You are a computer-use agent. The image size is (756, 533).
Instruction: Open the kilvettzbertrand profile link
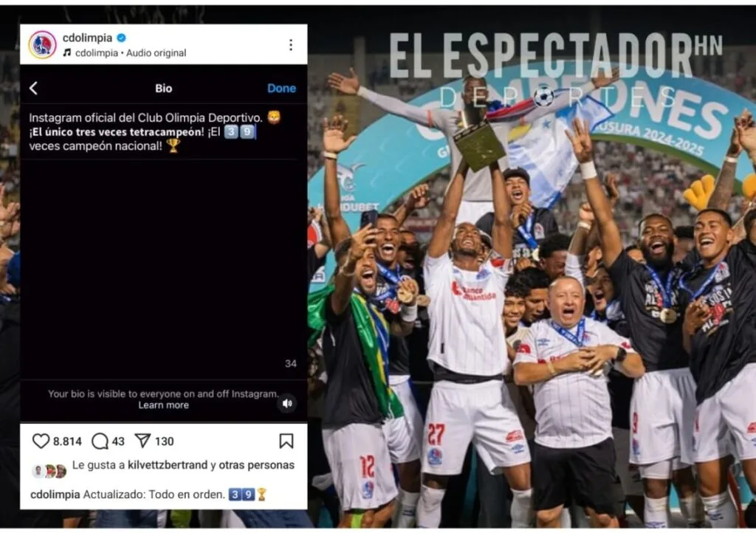[168, 465]
